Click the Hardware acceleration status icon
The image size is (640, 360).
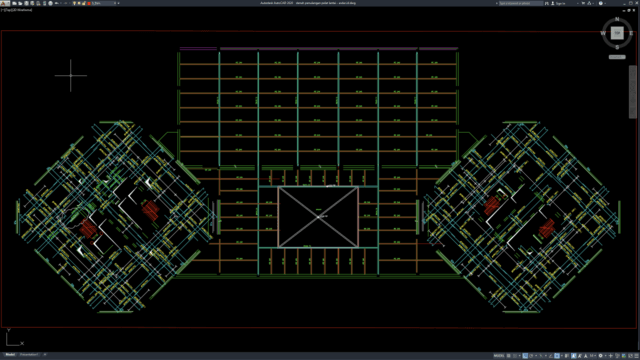coord(624,356)
